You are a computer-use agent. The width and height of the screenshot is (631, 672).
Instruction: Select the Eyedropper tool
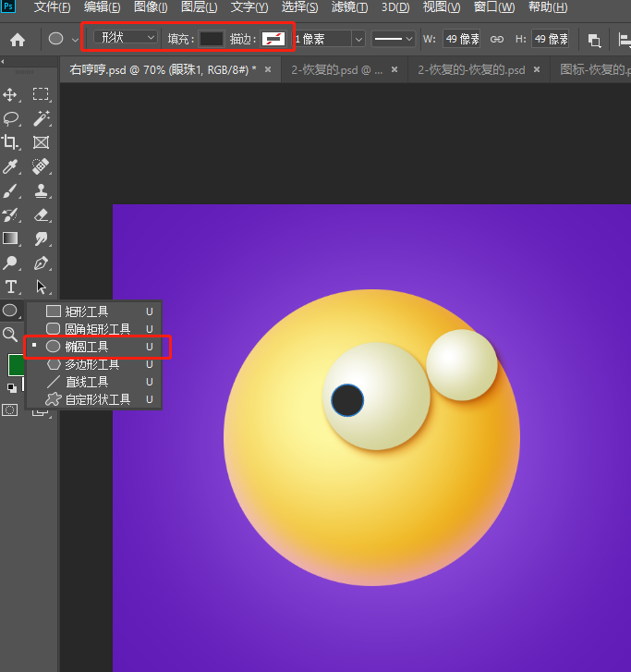(x=11, y=166)
